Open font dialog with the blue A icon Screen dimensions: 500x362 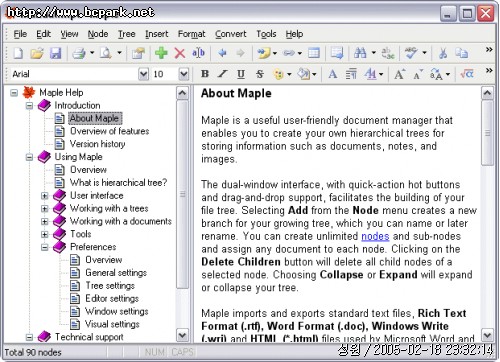(x=332, y=74)
